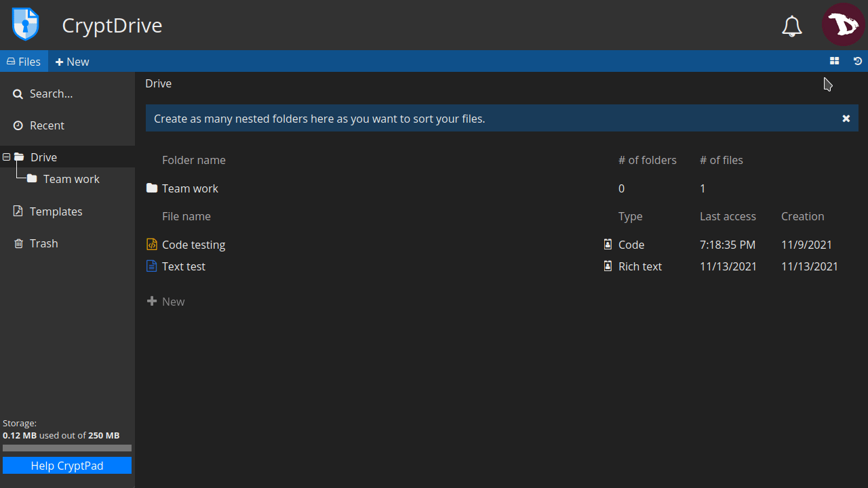This screenshot has width=868, height=488.
Task: Click the Code testing file icon
Action: (152, 245)
